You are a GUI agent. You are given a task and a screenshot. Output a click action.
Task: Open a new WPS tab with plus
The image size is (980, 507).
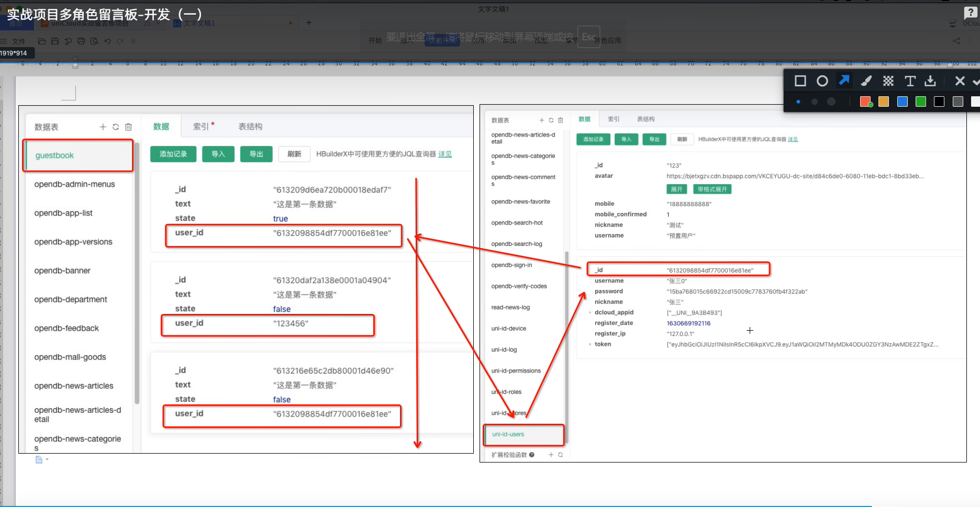tap(309, 22)
